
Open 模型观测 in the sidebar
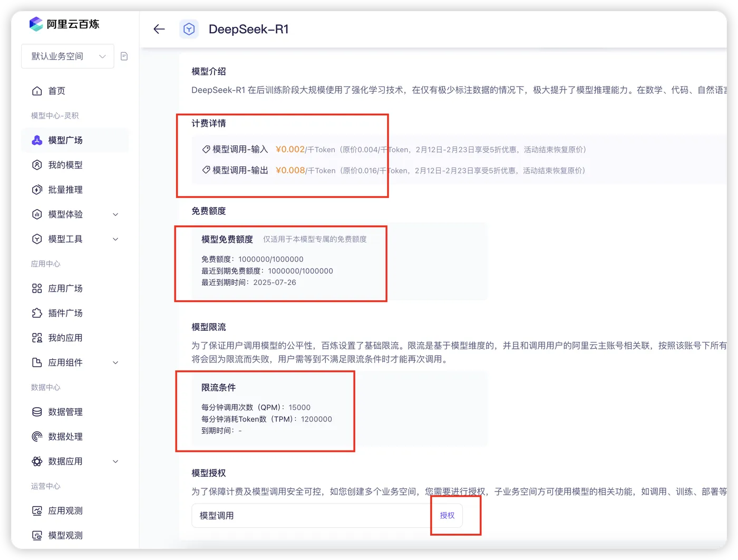point(75,535)
